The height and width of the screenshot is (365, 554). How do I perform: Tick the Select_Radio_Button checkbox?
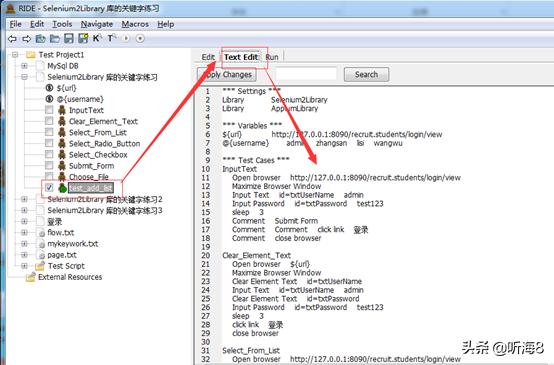coord(49,143)
